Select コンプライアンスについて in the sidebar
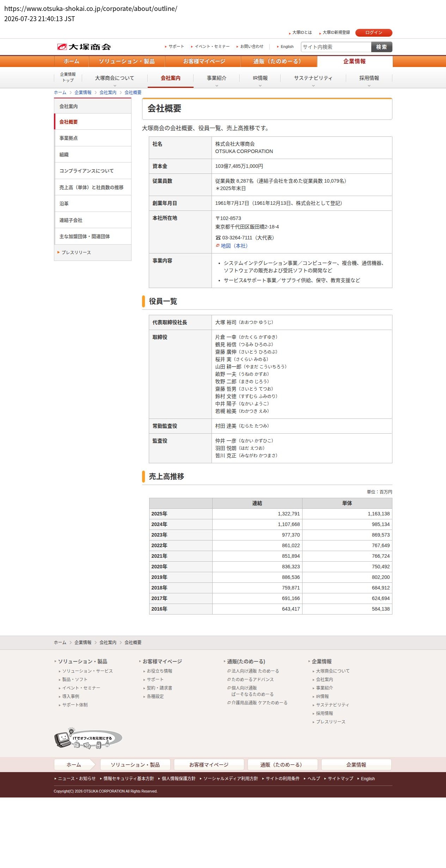Viewport: 446px width, 868px height. [93, 171]
